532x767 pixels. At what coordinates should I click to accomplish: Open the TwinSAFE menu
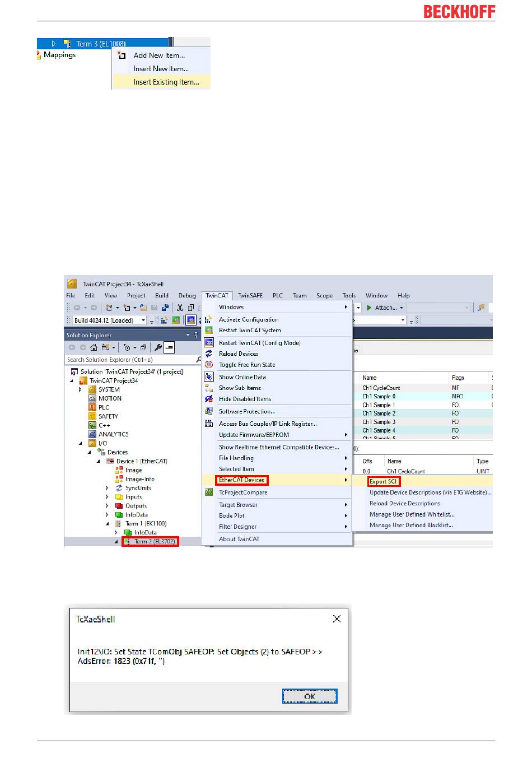(250, 295)
